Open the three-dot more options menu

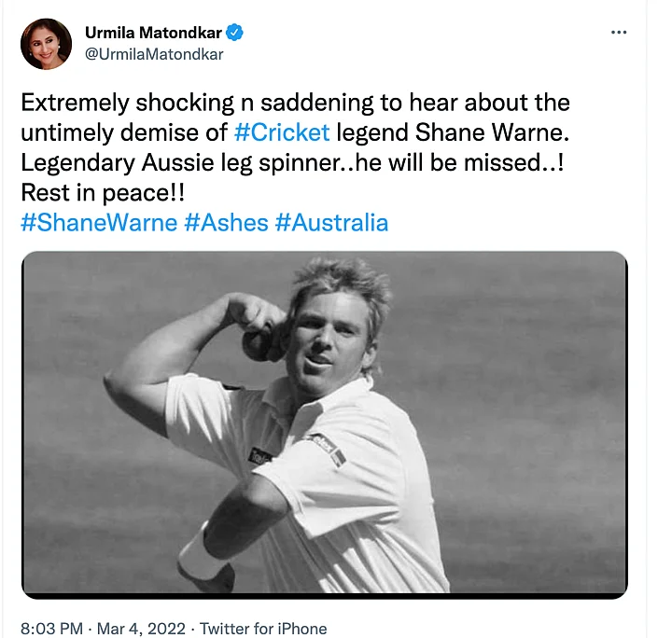click(618, 33)
